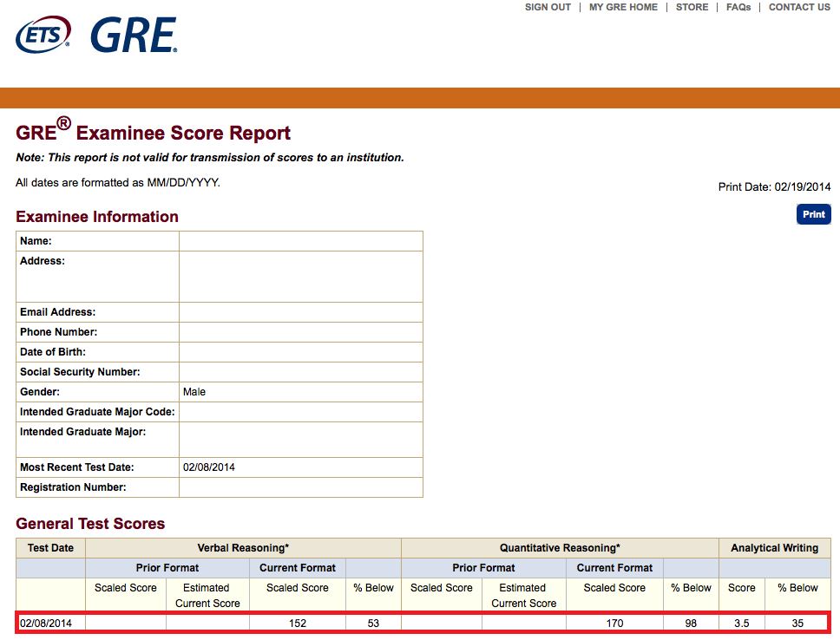Click 'Estimated Current Score' under Verbal Reasoning
This screenshot has width=840, height=640.
(x=207, y=596)
